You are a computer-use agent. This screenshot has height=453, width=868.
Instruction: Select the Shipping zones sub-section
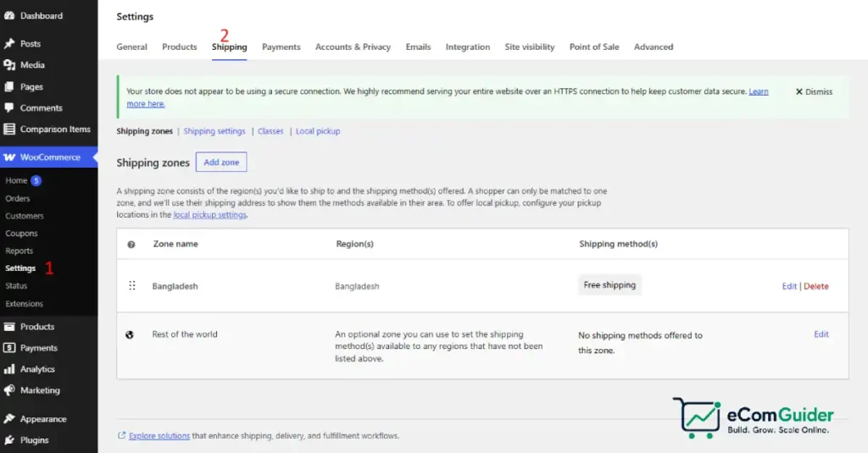point(144,131)
